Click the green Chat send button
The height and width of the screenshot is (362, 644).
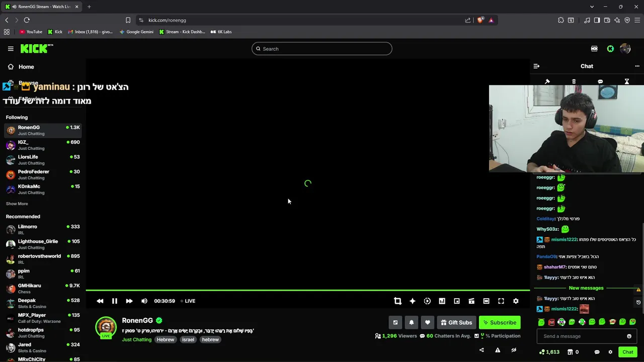pos(627,352)
